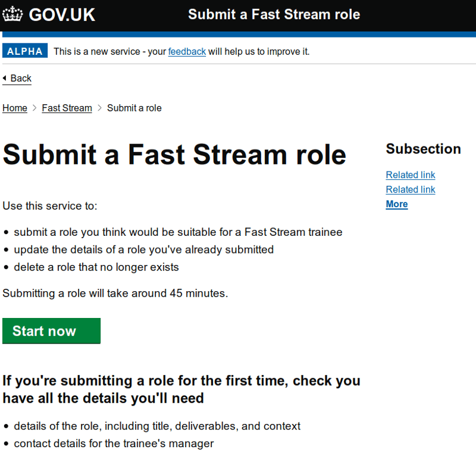Click the chevron between Home and Fast Stream

(x=35, y=108)
